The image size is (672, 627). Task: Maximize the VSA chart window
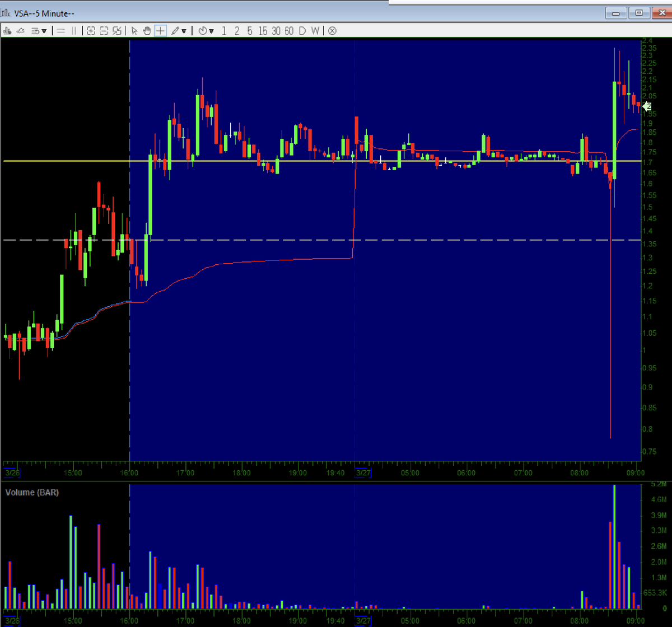(x=639, y=13)
